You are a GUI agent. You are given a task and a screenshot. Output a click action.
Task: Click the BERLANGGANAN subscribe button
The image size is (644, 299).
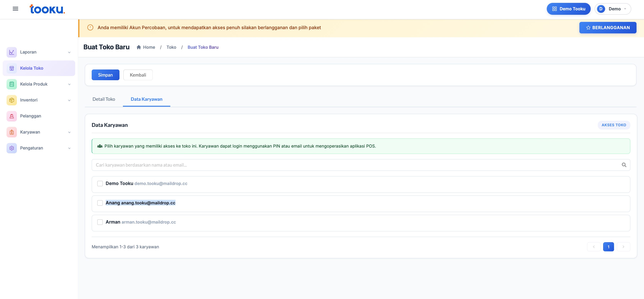pos(608,27)
